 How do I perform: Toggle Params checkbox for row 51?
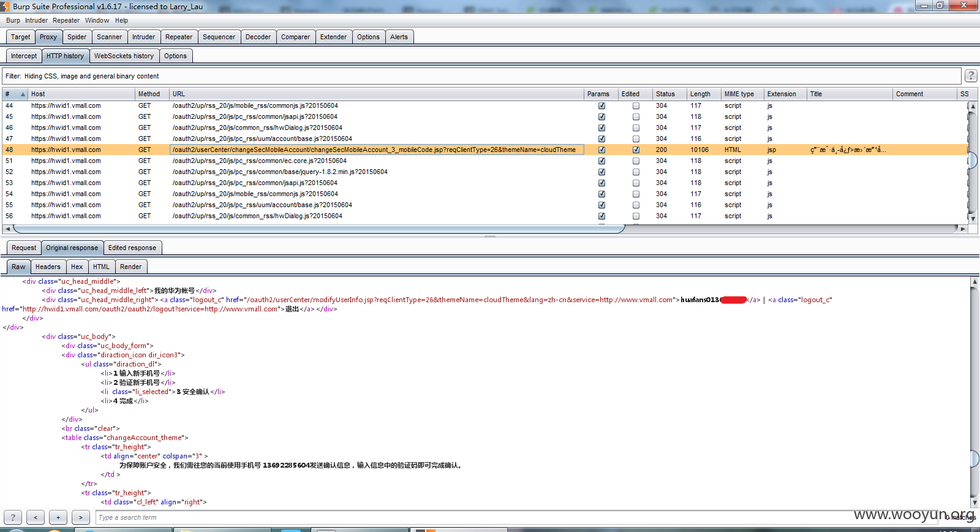click(x=601, y=161)
